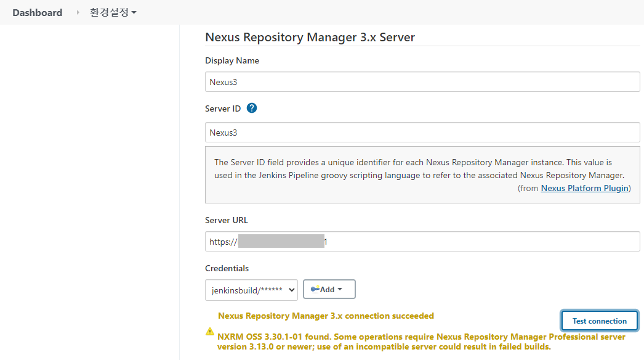
Task: Click the Add credentials button
Action: coord(329,289)
